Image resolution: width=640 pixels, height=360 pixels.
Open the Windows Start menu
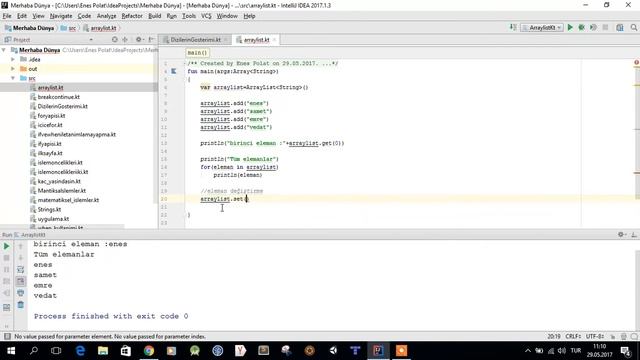[x=11, y=351]
